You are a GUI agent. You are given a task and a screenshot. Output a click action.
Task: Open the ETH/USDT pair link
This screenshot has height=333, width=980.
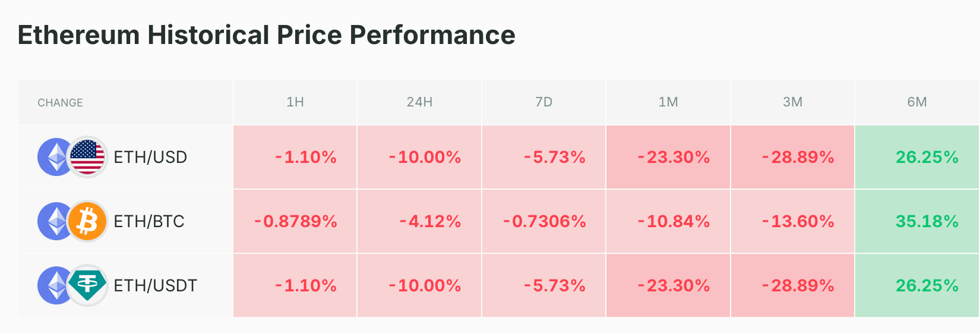(x=155, y=285)
